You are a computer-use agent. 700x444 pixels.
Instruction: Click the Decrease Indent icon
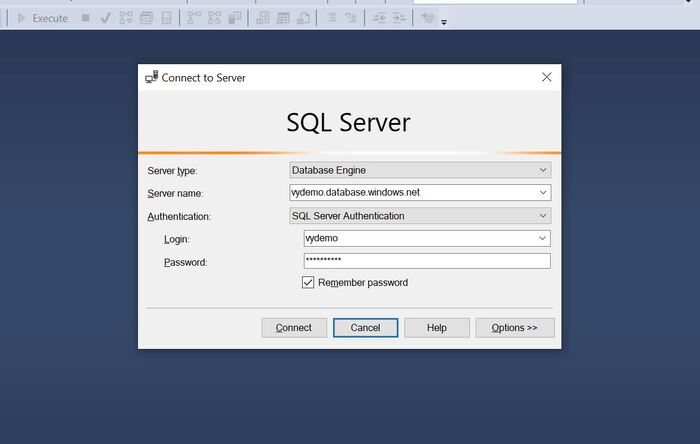coord(379,18)
